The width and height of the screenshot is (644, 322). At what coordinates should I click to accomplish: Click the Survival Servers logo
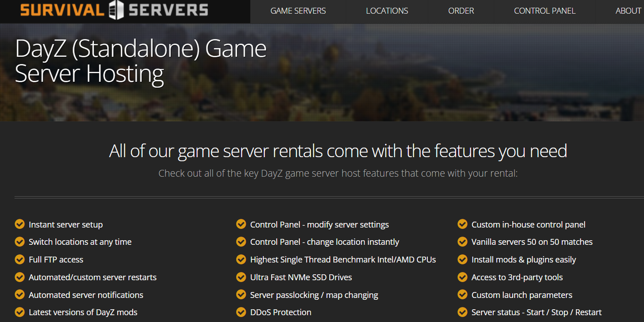coord(114,10)
